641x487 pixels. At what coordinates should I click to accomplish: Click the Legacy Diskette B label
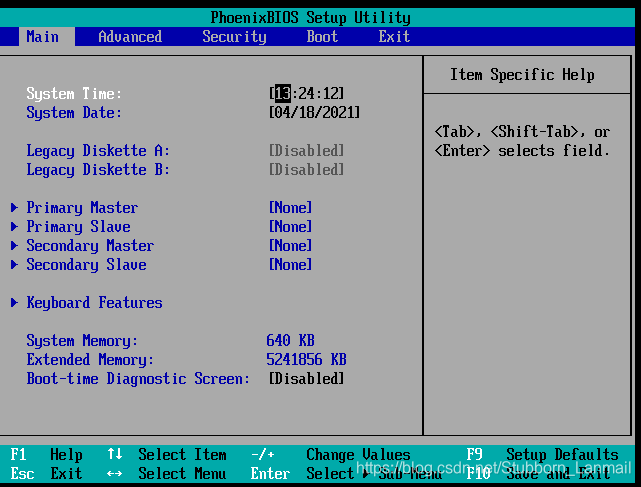point(98,170)
